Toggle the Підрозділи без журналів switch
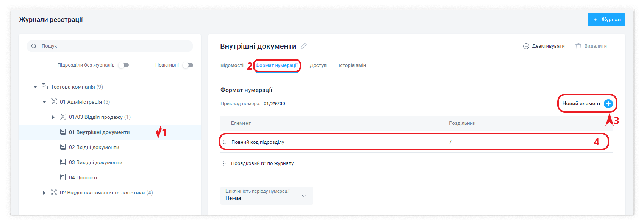Screen dimensions: 644x224 point(123,65)
